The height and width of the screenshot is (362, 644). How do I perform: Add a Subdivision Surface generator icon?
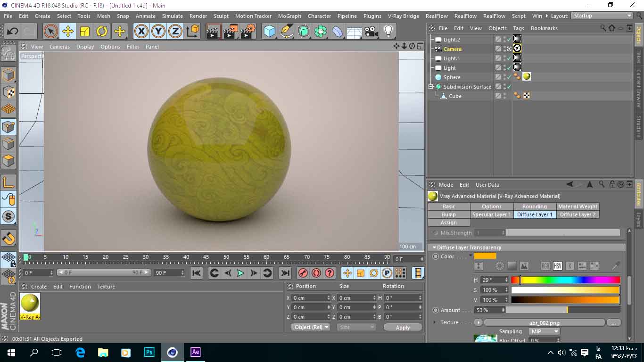pyautogui.click(x=304, y=32)
